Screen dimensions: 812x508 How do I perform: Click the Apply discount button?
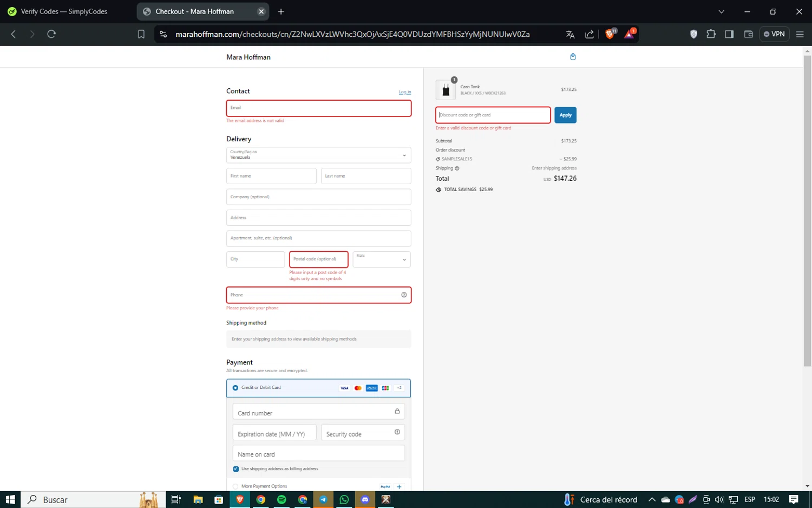tap(565, 115)
